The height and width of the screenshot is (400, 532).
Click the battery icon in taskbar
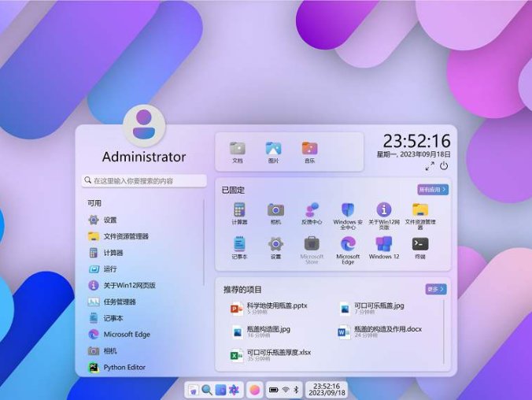(x=273, y=390)
